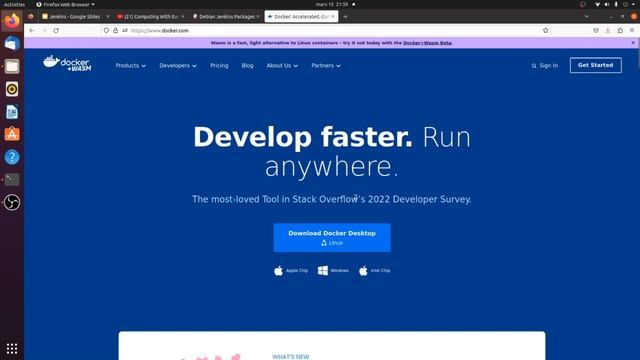
Task: Download Docker for Windows
Action: [x=333, y=271]
